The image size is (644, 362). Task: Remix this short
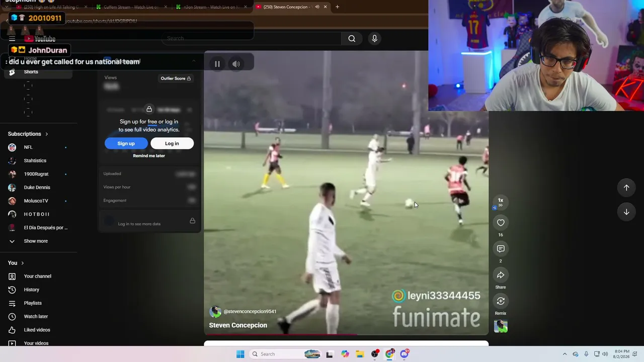(501, 301)
